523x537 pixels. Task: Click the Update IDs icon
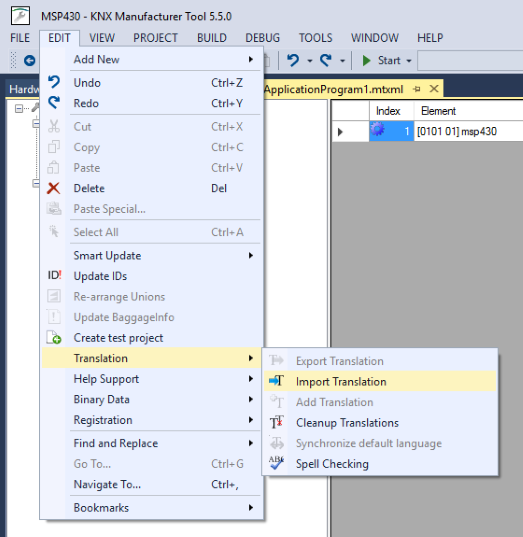[x=54, y=275]
